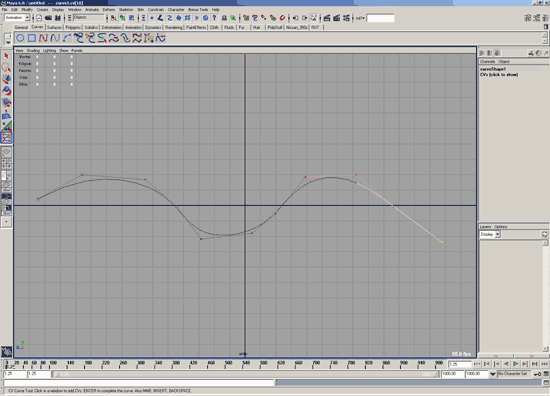Screen dimensions: 550x396
Task: Select by object type mode icon
Action: coord(122,18)
